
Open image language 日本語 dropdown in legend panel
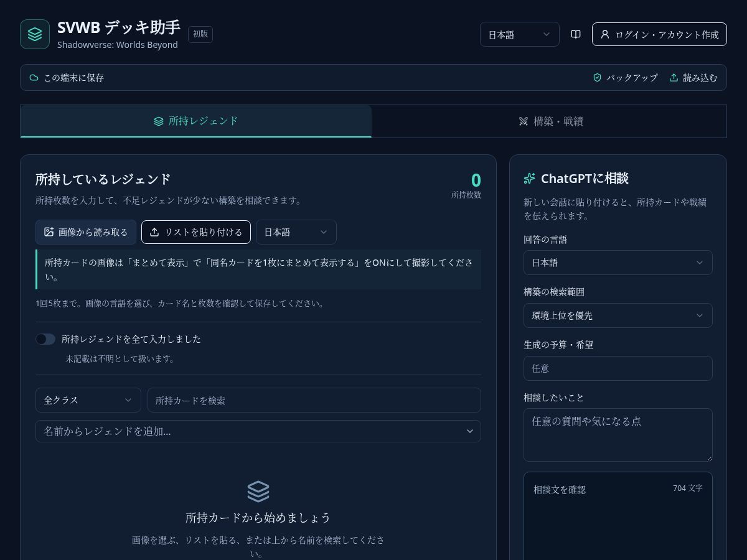296,232
